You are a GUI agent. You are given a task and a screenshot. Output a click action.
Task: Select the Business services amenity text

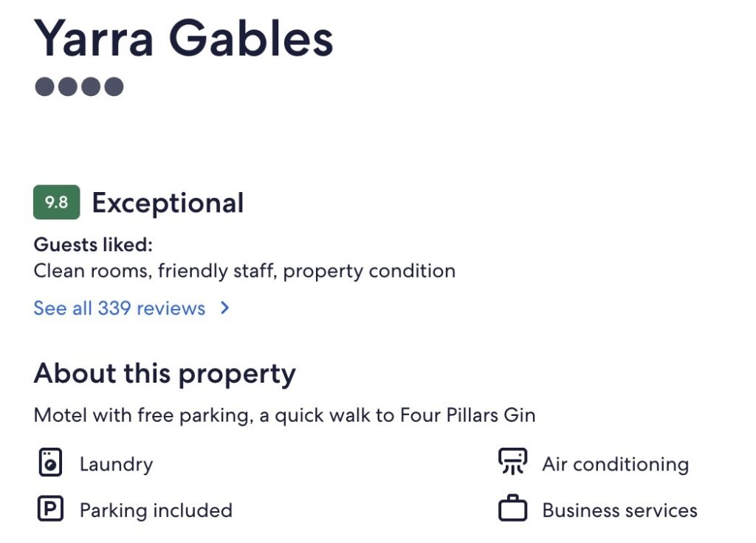coord(619,510)
